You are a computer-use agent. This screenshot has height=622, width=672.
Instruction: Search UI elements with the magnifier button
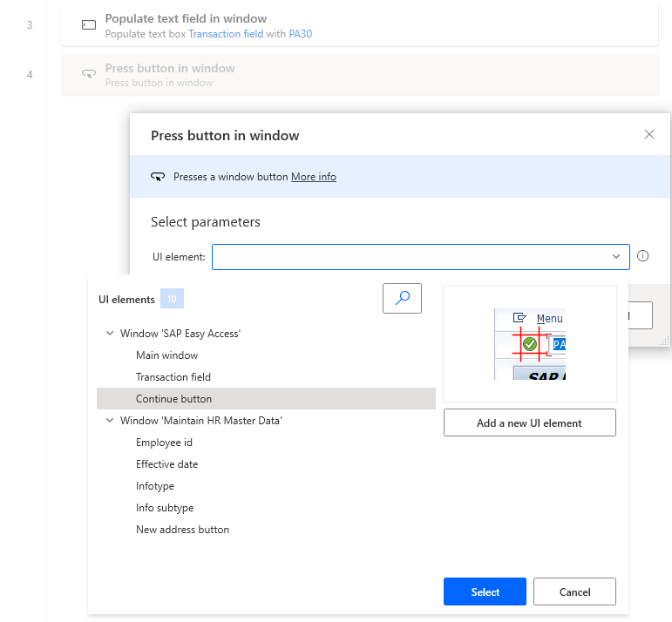click(402, 298)
